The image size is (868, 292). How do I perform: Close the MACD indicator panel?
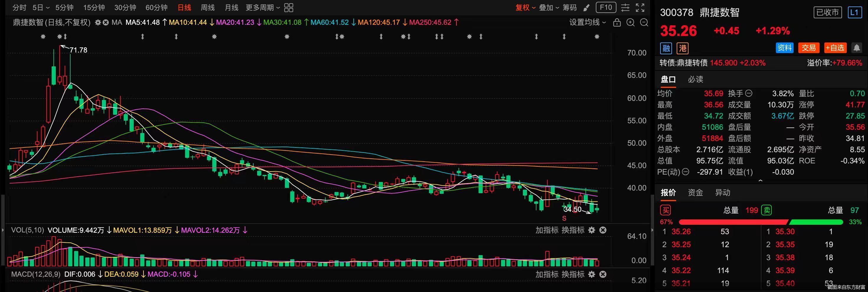pos(603,274)
